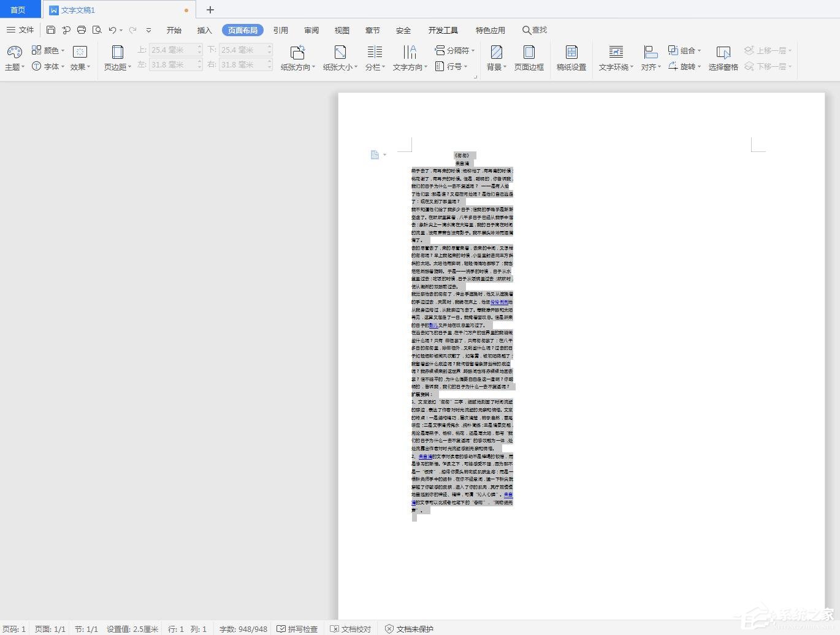Open the 审阅 review tab
Image resolution: width=840 pixels, height=635 pixels.
tap(311, 30)
